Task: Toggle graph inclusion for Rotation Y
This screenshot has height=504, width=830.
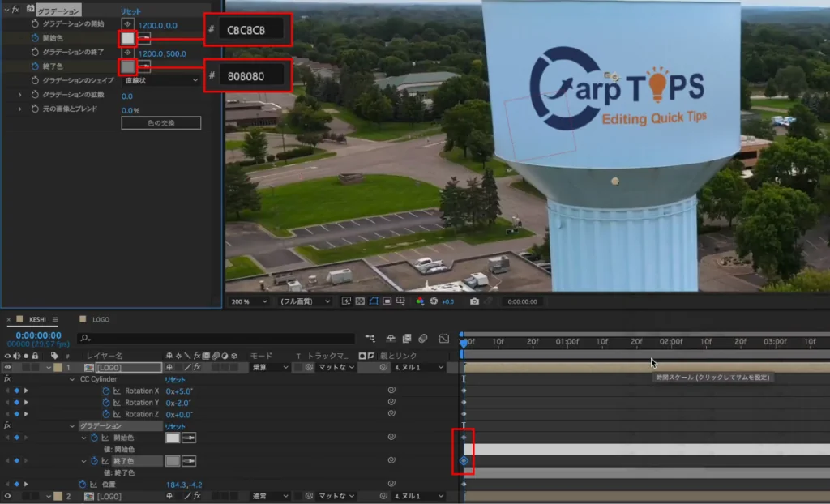Action: click(x=117, y=403)
